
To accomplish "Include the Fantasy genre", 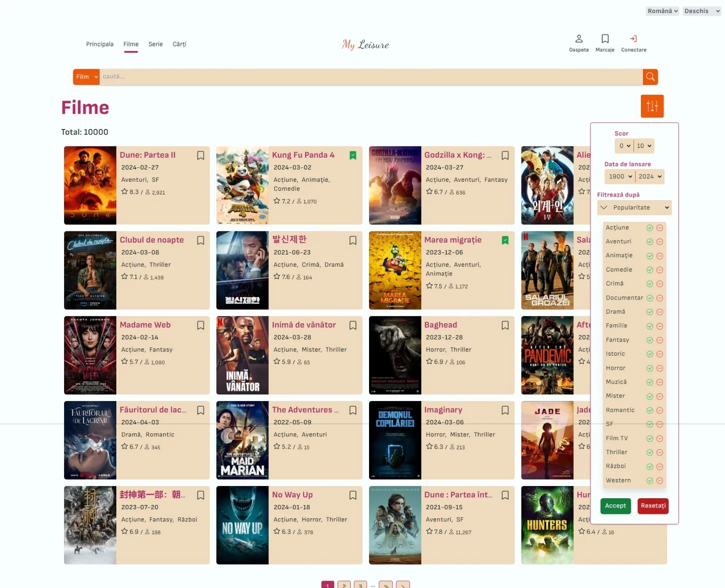I will coord(650,340).
